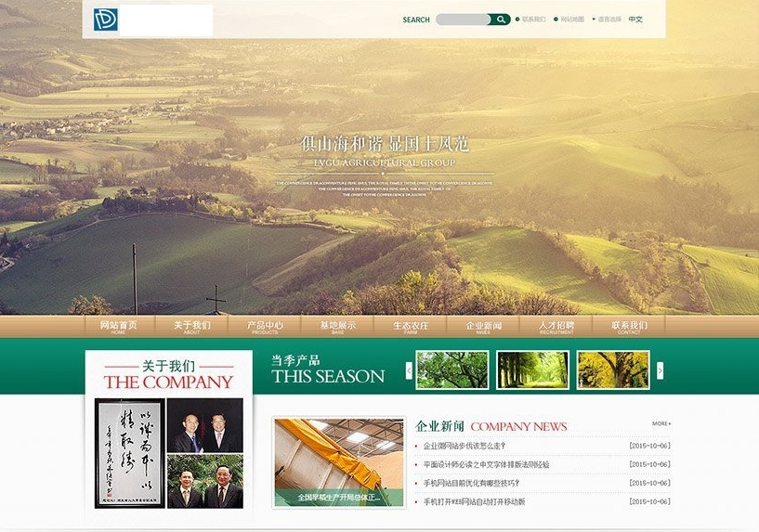
Task: Open news 手机打开WEB网站自动打开移动版
Action: point(474,502)
